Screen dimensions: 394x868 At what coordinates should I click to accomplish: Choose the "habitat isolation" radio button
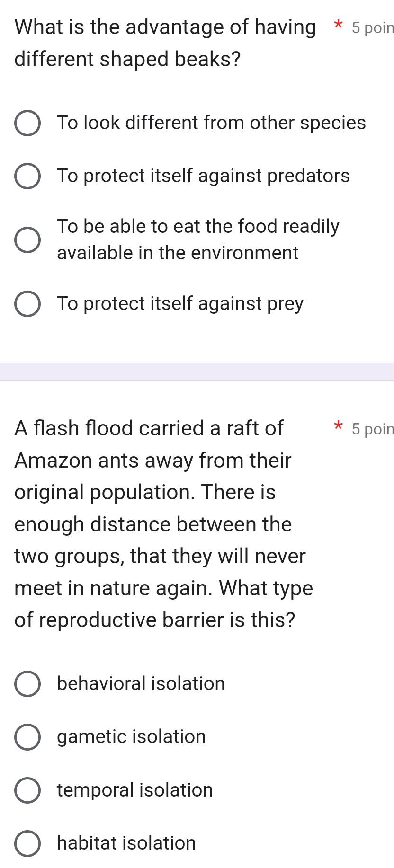27,843
